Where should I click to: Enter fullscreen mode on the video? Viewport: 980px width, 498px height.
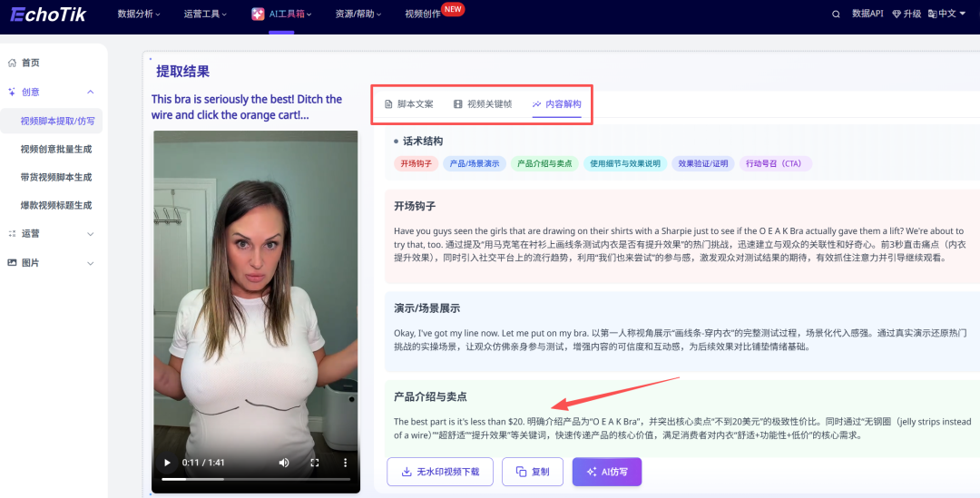click(315, 463)
